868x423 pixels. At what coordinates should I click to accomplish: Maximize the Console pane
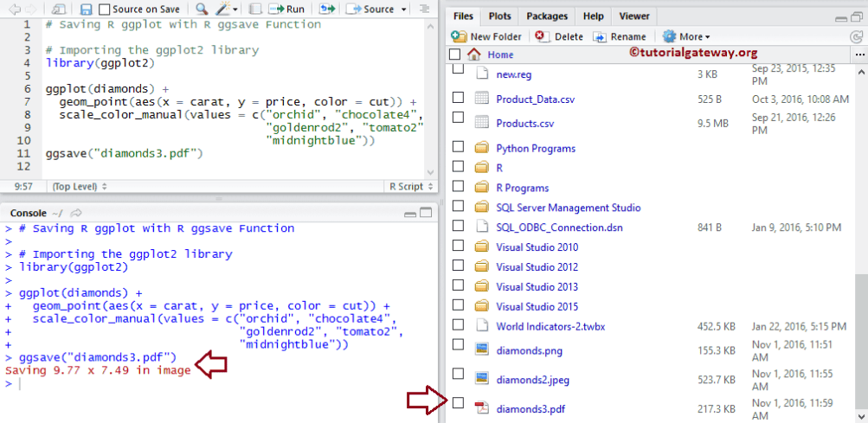(426, 213)
